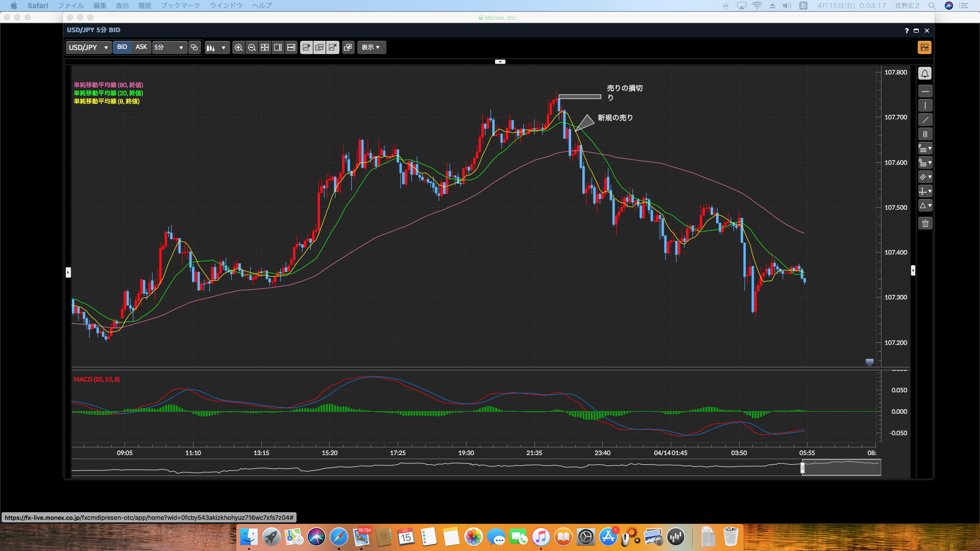The image size is (980, 551).
Task: Click the right margin view icon
Action: click(x=278, y=47)
